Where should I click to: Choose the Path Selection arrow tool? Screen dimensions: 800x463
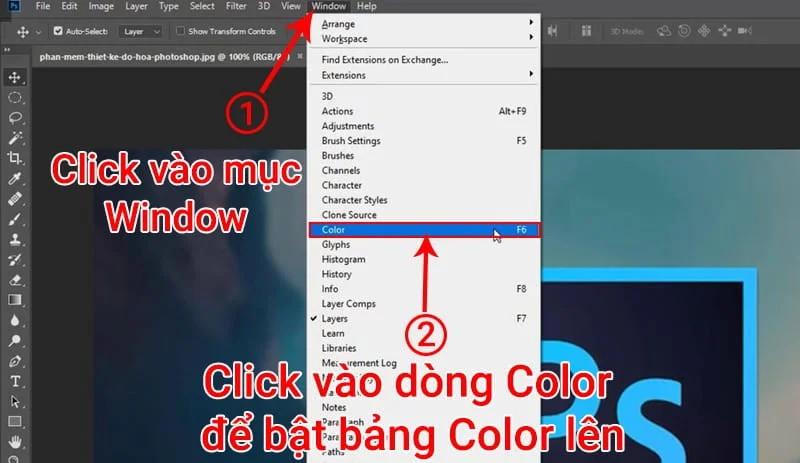click(x=15, y=401)
